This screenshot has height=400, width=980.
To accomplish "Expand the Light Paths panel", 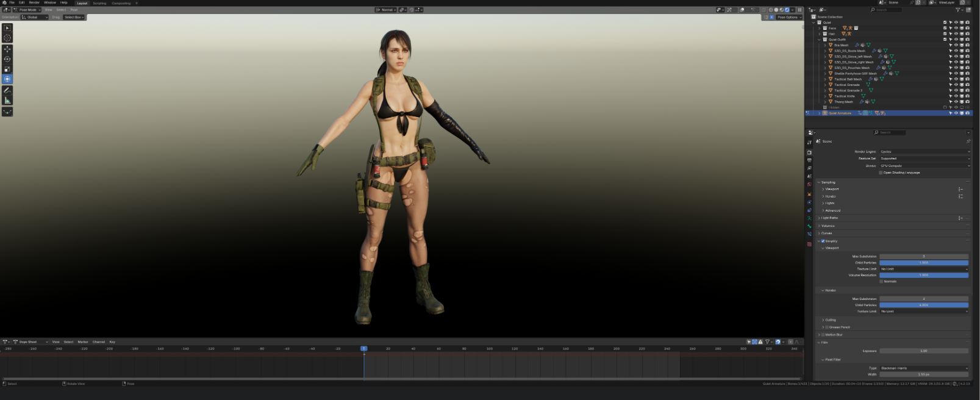I will (x=829, y=218).
